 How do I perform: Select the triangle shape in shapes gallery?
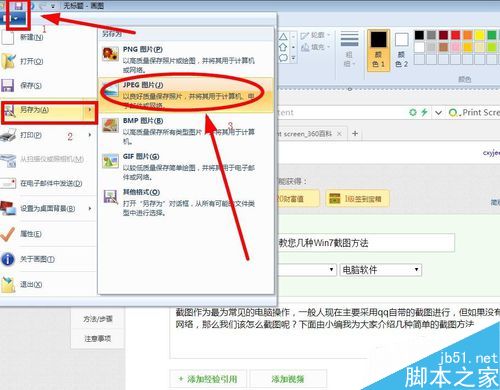[x=283, y=36]
